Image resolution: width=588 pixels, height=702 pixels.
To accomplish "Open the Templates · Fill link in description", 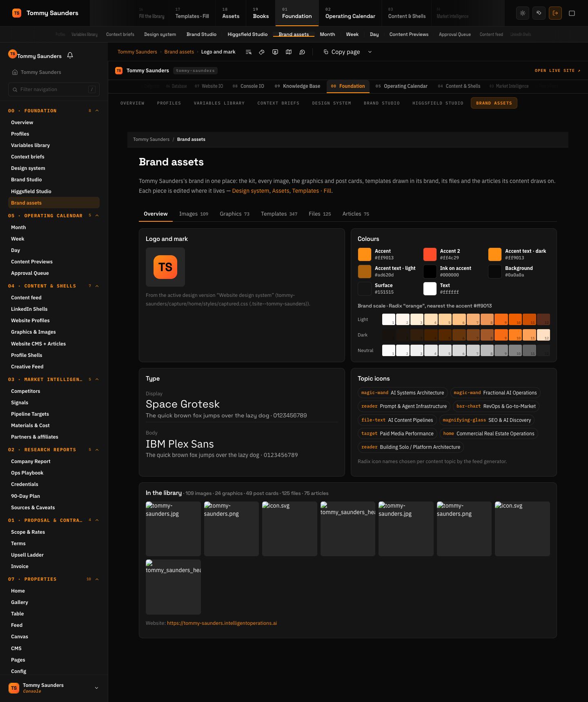I will point(312,191).
